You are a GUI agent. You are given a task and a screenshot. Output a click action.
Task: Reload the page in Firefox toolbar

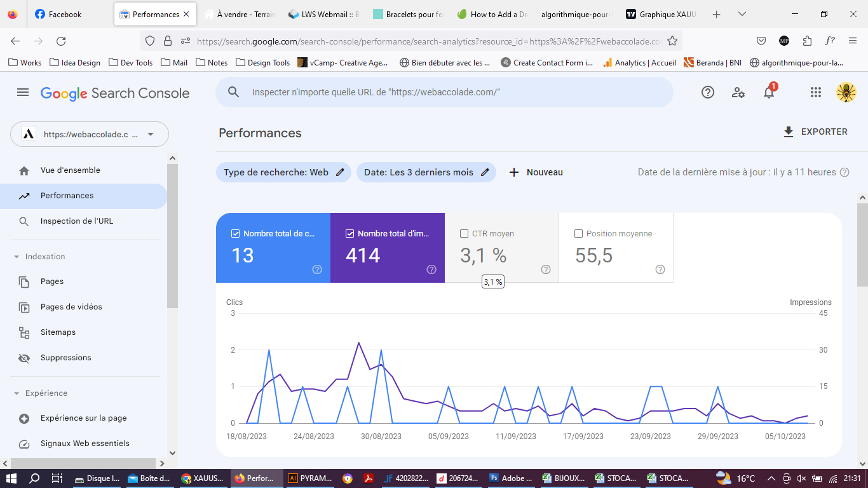pyautogui.click(x=61, y=41)
